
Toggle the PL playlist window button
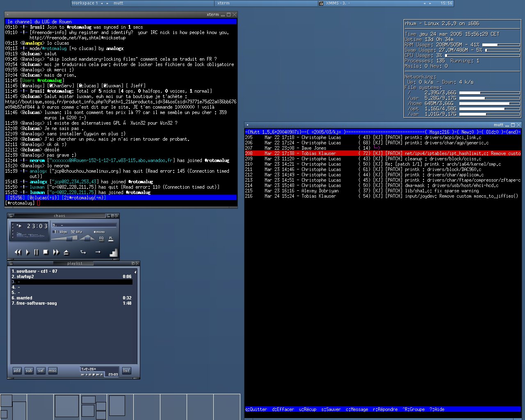pyautogui.click(x=111, y=239)
